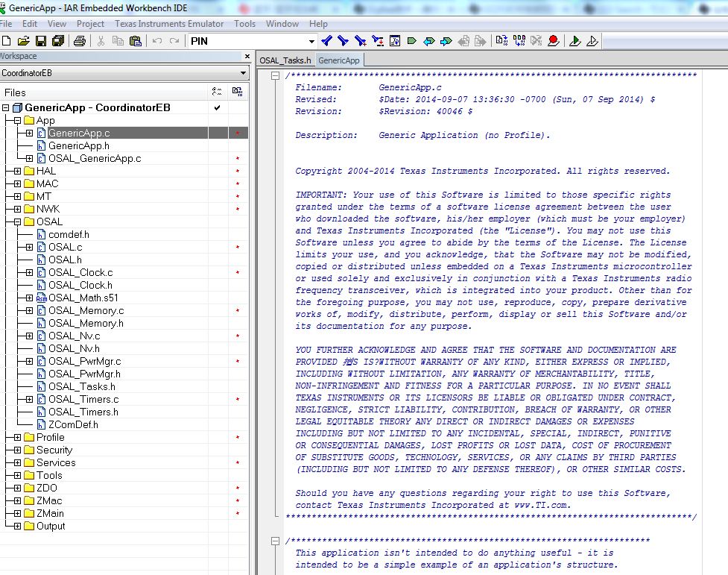
Task: Click the Find Previous toolbar icon
Action: (x=326, y=41)
